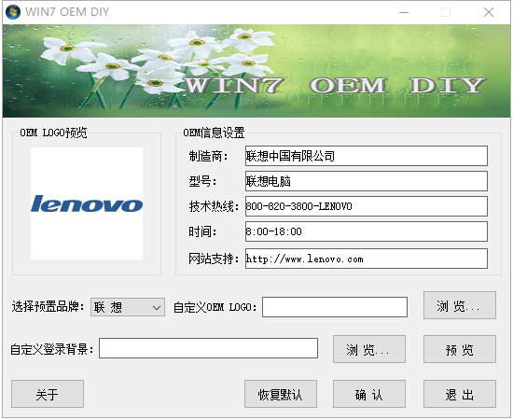513x420 pixels.
Task: Click the Lenovo logo preview image
Action: (87, 203)
